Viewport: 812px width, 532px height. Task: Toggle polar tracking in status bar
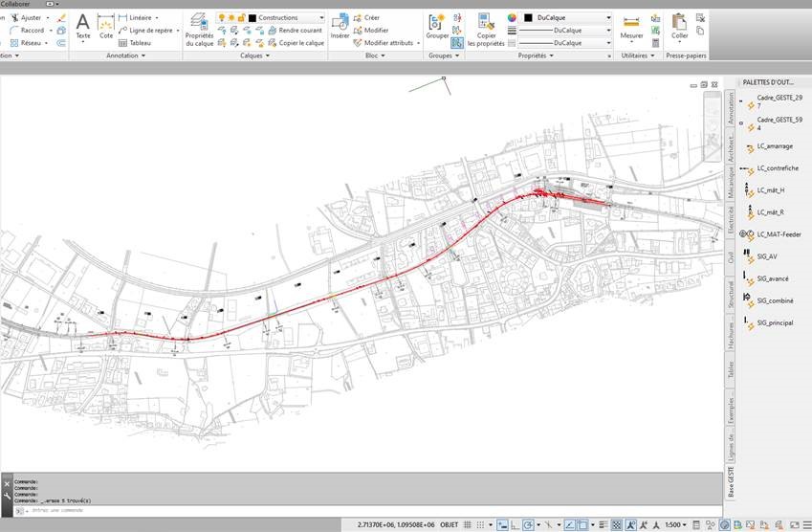click(x=530, y=524)
